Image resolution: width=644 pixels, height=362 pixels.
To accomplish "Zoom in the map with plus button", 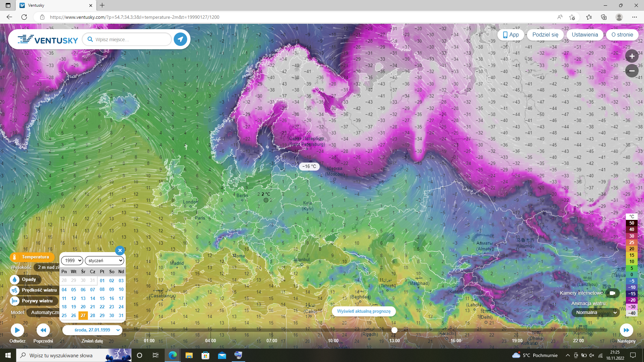I will [632, 56].
